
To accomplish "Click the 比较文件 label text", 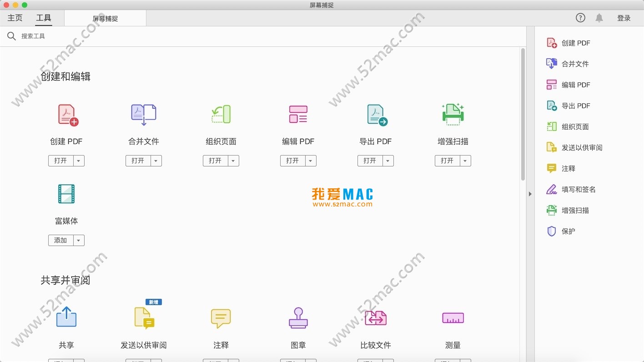I will pos(376,345).
